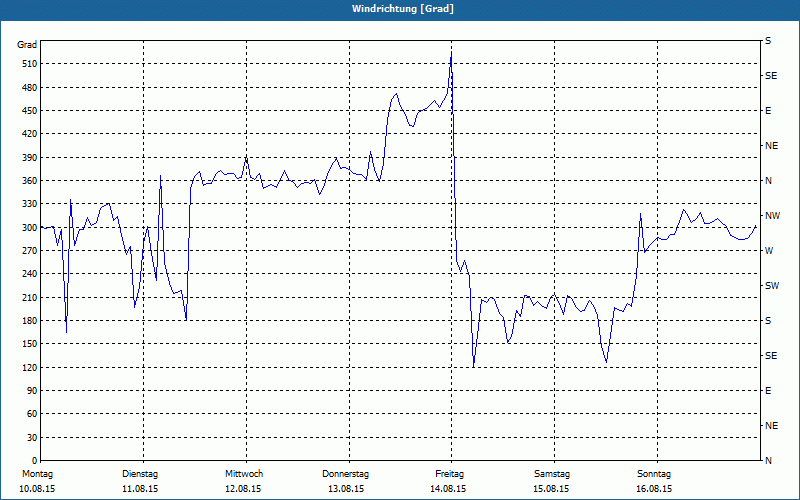Click the 0 value on the degree axis
This screenshot has height=500, width=800.
click(x=35, y=461)
